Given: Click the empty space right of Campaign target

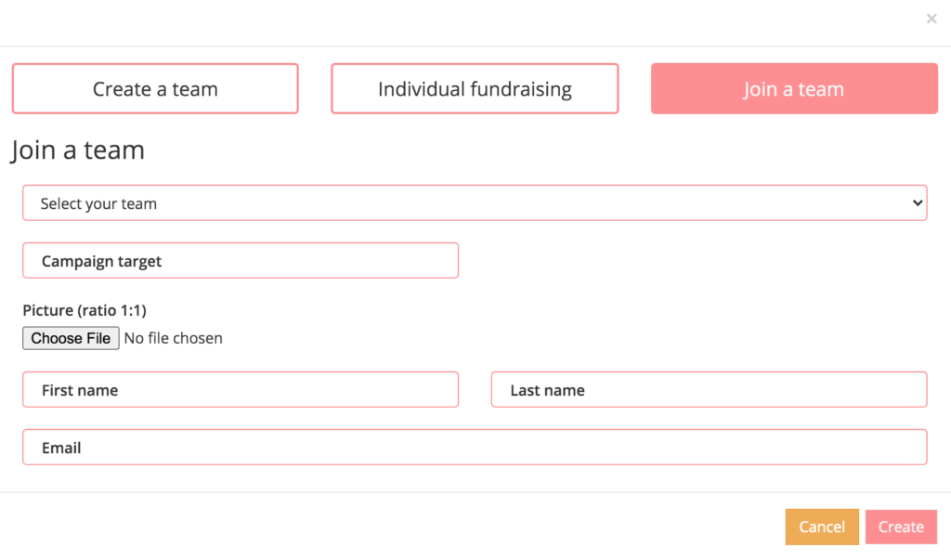Looking at the screenshot, I should [x=697, y=261].
